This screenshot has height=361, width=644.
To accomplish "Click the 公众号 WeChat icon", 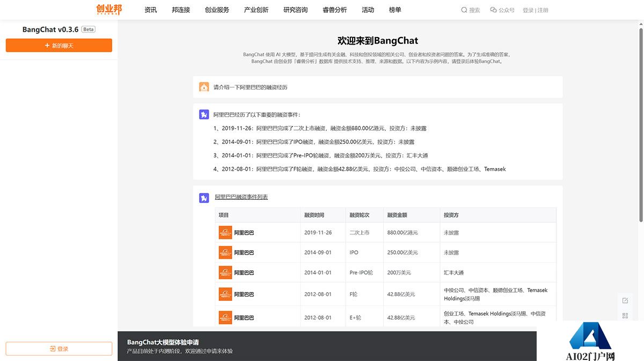I will point(493,10).
